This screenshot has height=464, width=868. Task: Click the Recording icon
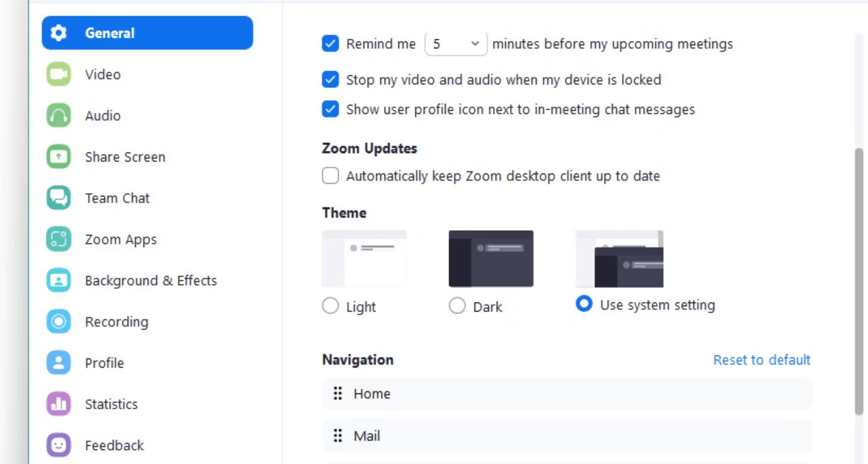[58, 322]
